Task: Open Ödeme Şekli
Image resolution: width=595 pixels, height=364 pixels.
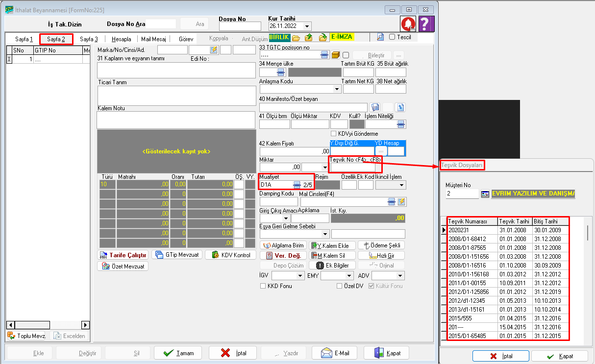Action: [x=381, y=245]
